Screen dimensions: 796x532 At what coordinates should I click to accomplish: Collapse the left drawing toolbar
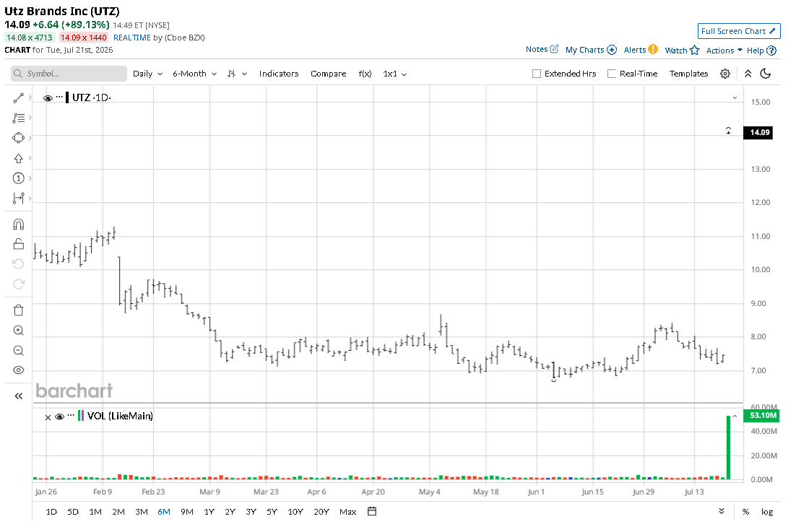pyautogui.click(x=18, y=396)
